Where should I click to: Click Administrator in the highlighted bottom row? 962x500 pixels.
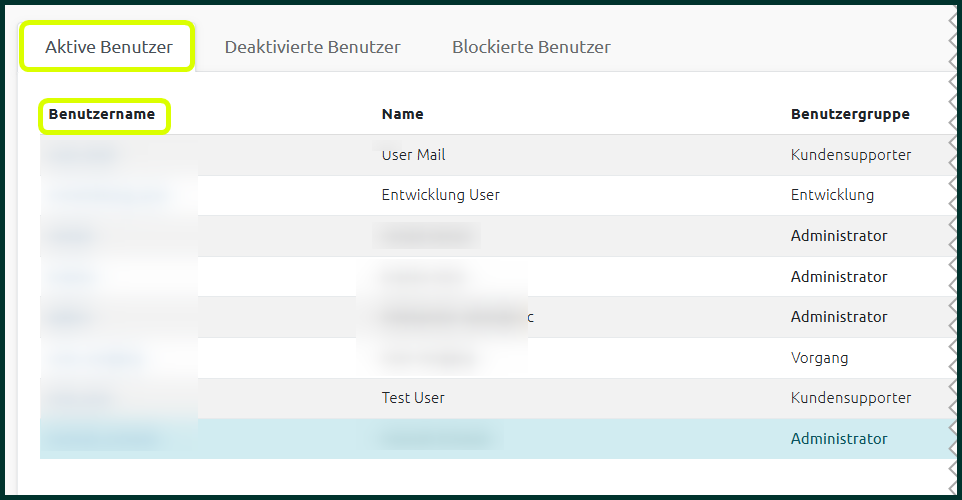pos(839,438)
